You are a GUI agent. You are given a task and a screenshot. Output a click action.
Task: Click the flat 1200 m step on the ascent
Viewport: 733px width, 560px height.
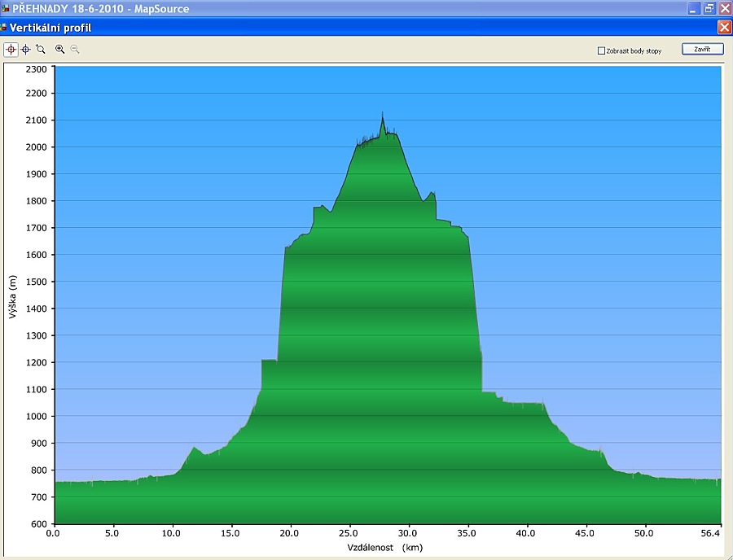pos(269,361)
